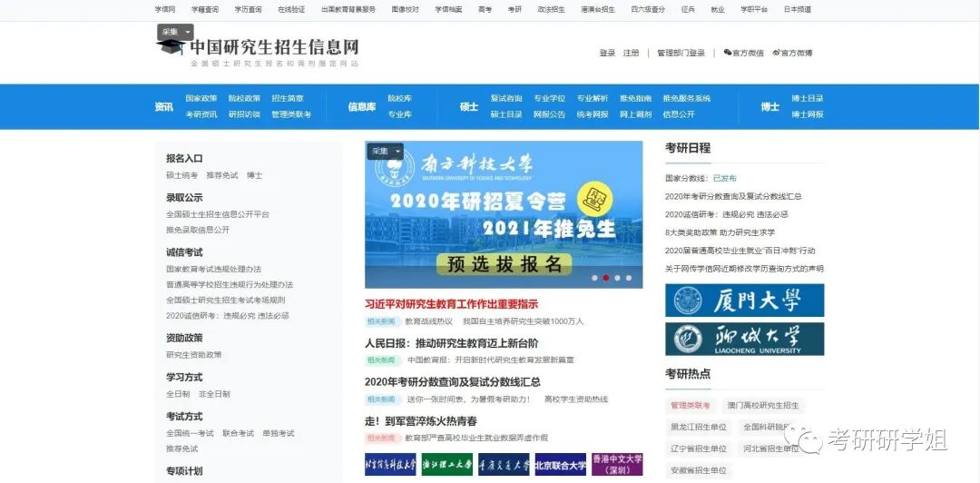Image resolution: width=980 pixels, height=483 pixels.
Task: Click the 注册 register link
Action: (x=632, y=54)
